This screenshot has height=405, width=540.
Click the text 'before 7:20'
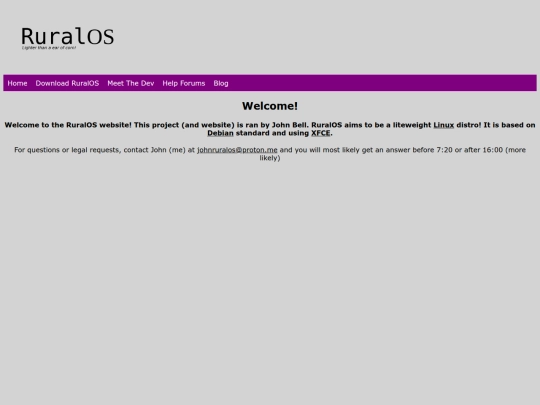click(433, 150)
